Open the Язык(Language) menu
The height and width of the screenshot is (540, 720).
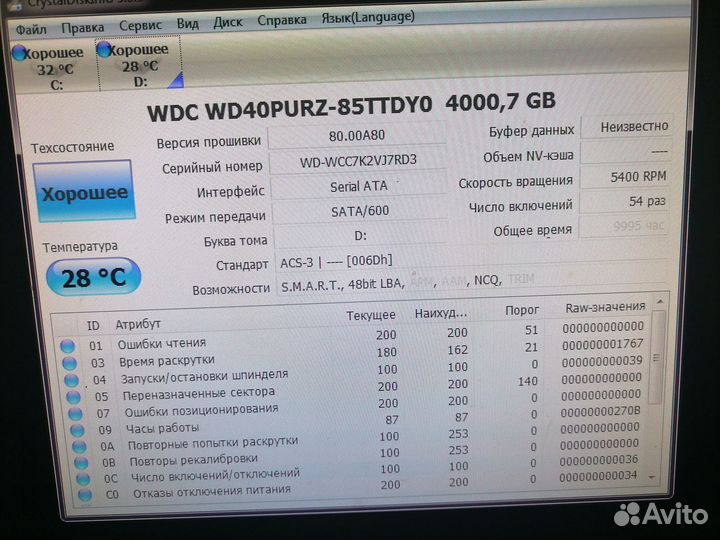(x=368, y=17)
